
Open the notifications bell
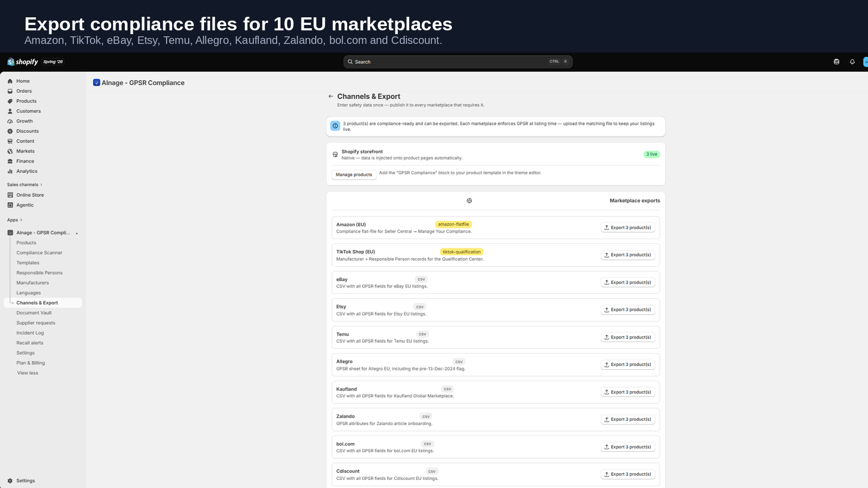pyautogui.click(x=852, y=62)
